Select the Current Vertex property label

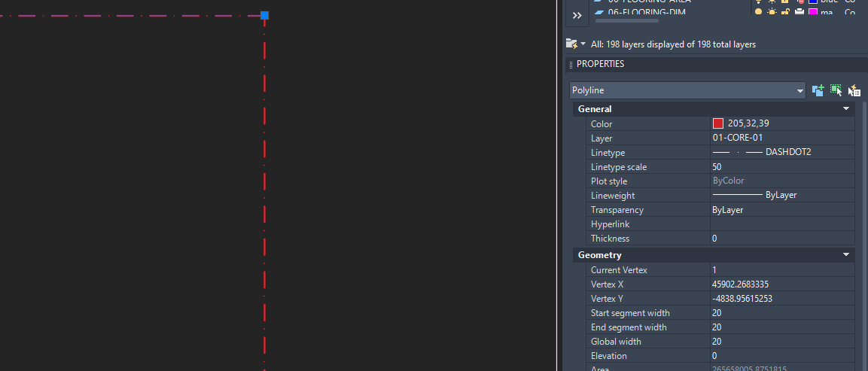tap(619, 270)
